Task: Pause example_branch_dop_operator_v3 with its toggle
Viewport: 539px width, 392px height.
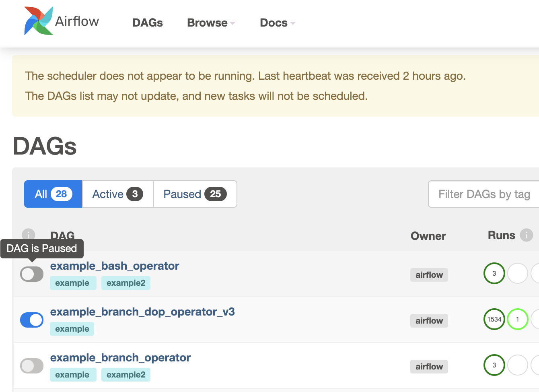Action: (x=32, y=320)
